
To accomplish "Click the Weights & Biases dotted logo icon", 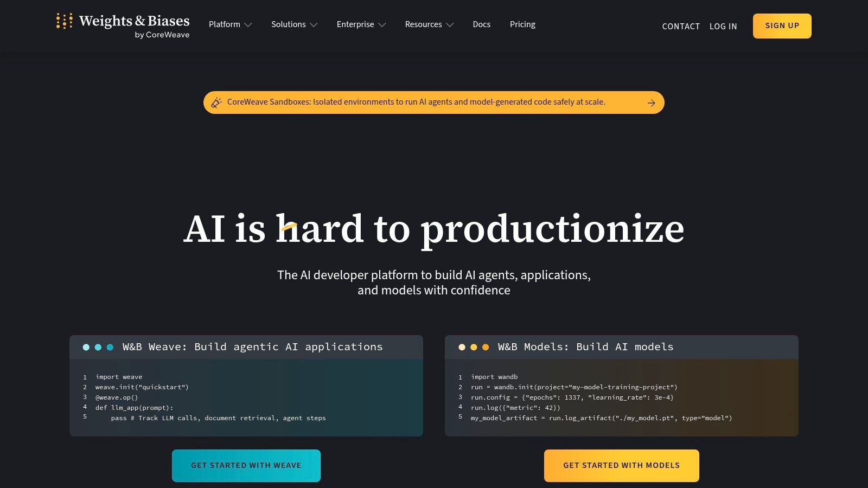I will pos(64,21).
